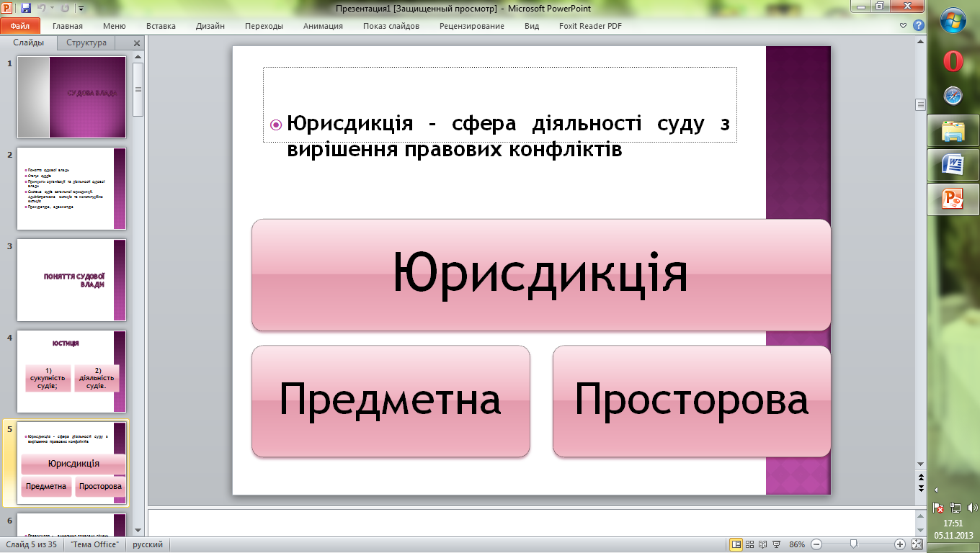The height and width of the screenshot is (553, 980).
Task: Click the zoom in plus button
Action: pyautogui.click(x=899, y=544)
